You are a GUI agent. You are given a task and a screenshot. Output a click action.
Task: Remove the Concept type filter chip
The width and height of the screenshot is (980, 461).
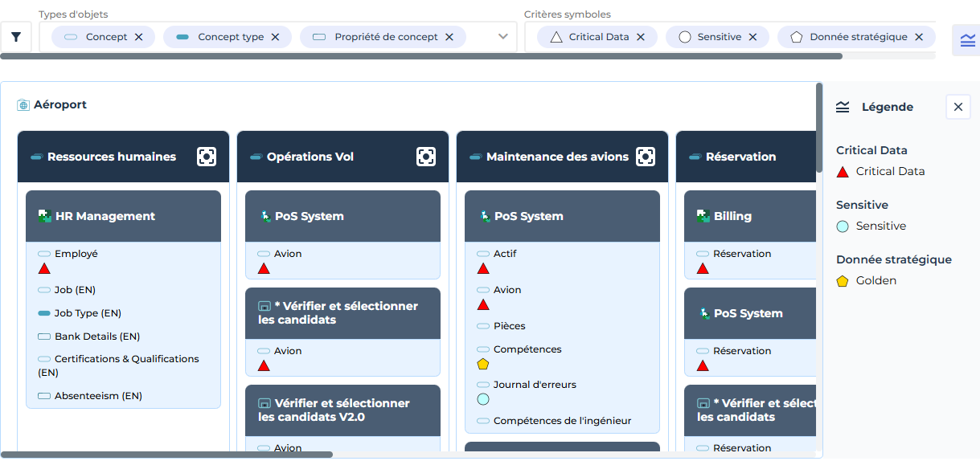276,37
